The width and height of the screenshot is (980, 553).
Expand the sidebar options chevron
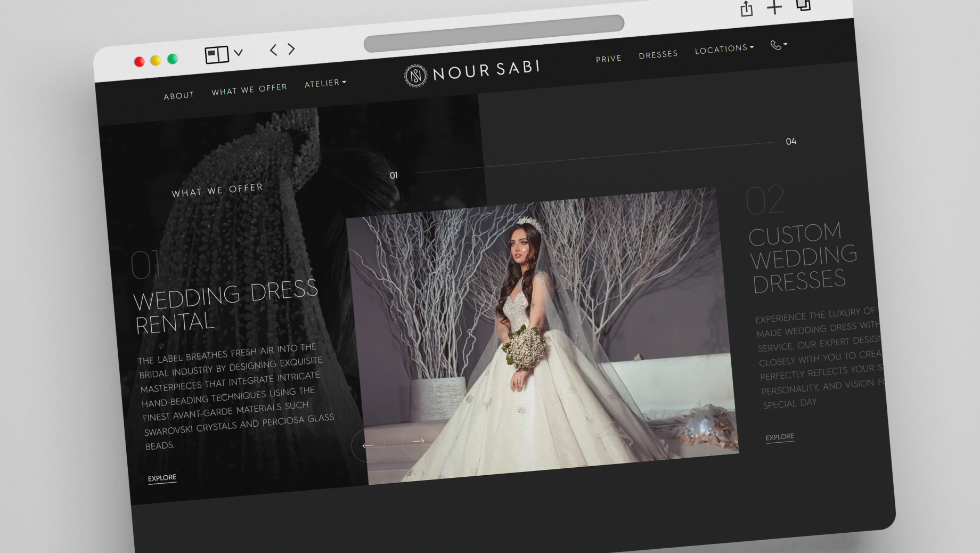(x=239, y=53)
